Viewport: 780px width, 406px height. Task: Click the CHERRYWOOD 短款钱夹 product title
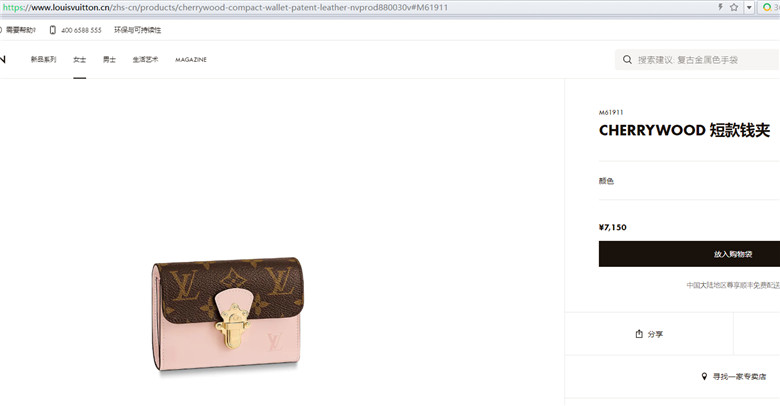coord(684,130)
